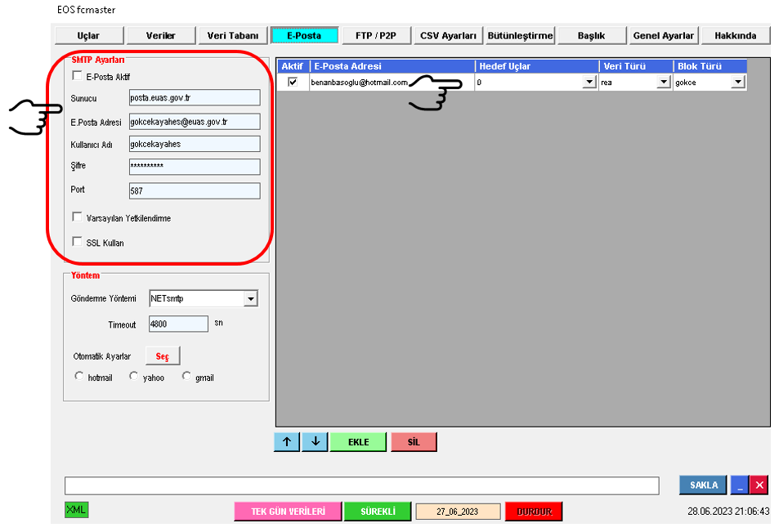This screenshot has width=779, height=532.
Task: Click the E-Posta Adresi column header
Action: 392,66
